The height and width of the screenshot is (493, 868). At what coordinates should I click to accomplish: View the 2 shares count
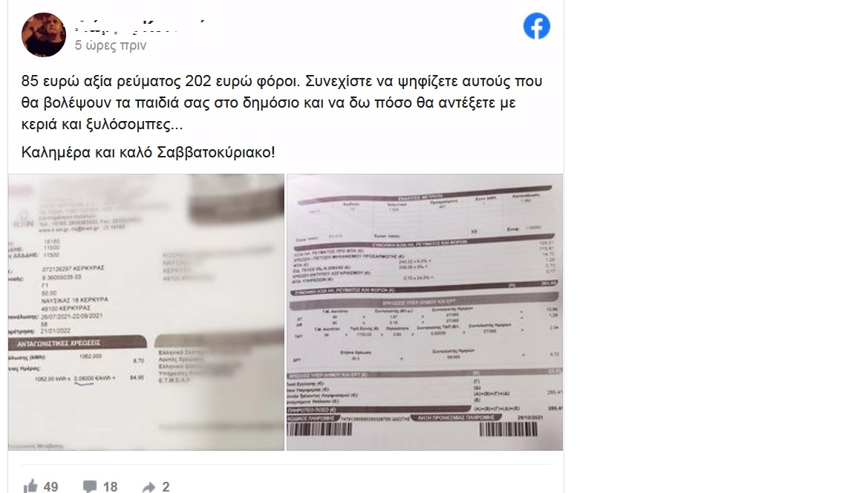tap(166, 487)
